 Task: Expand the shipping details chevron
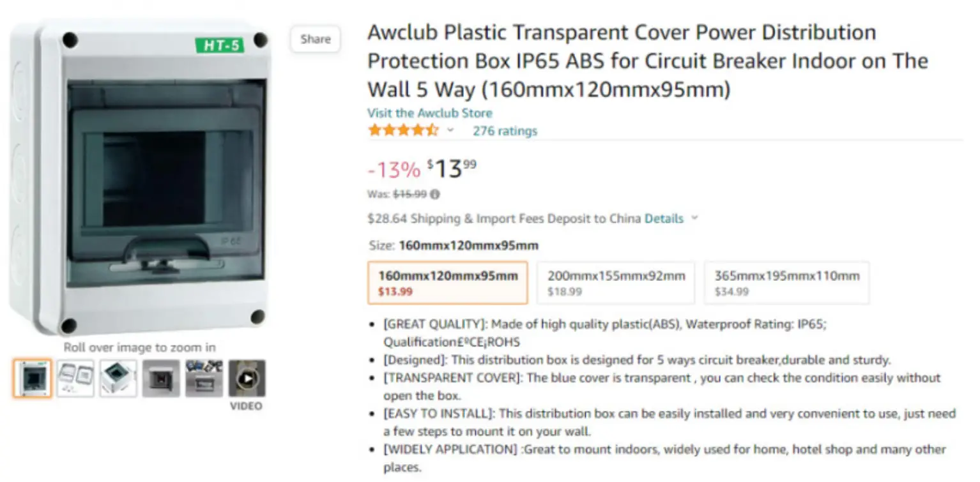pos(694,218)
